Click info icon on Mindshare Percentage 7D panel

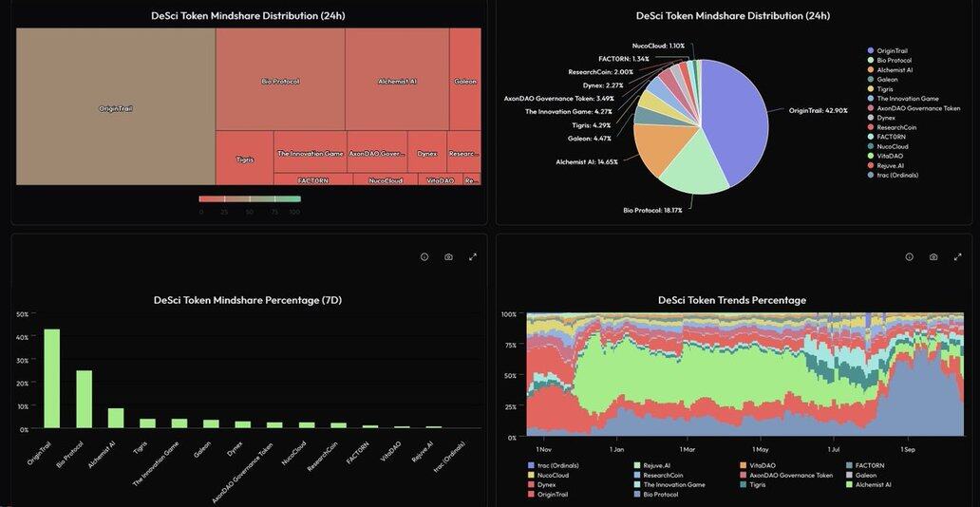point(424,257)
